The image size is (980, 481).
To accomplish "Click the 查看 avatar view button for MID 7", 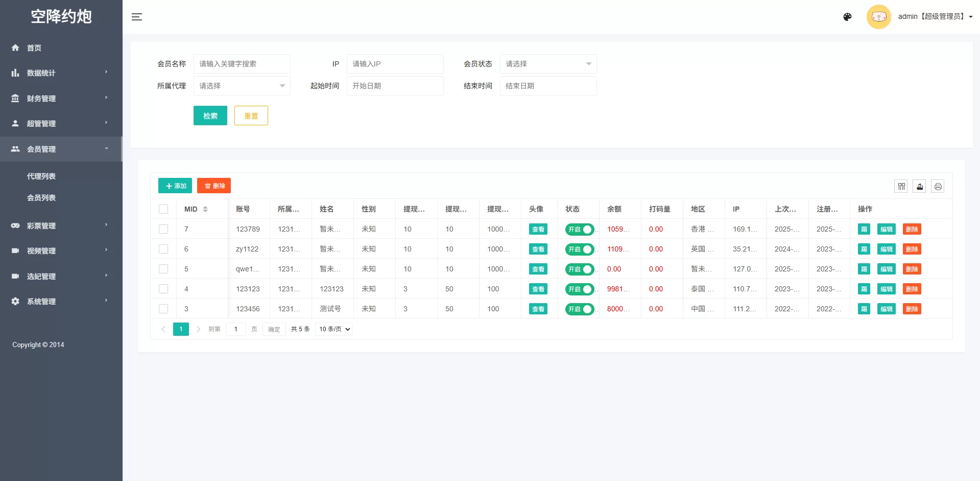I will [x=538, y=229].
